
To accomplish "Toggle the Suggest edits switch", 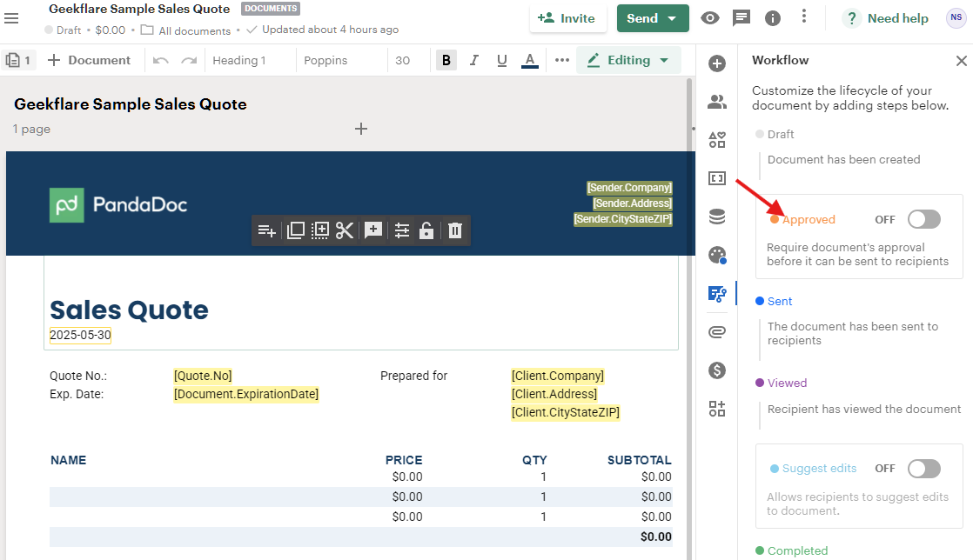I will click(924, 468).
